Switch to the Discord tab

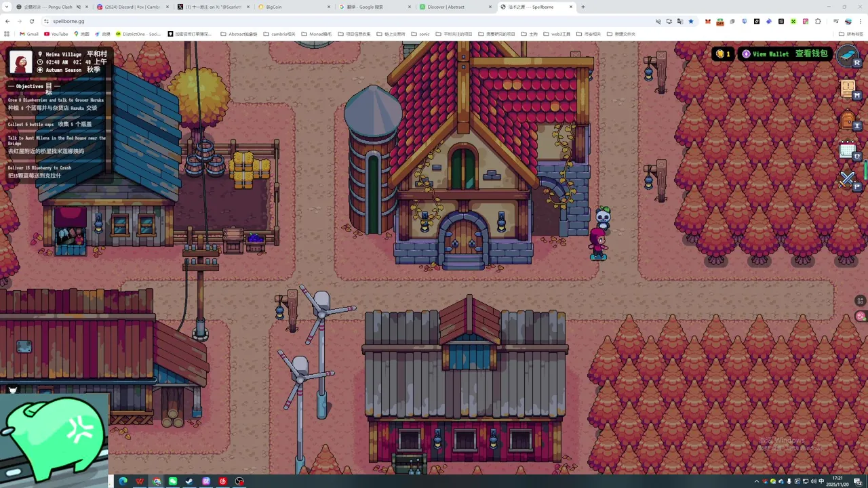133,7
